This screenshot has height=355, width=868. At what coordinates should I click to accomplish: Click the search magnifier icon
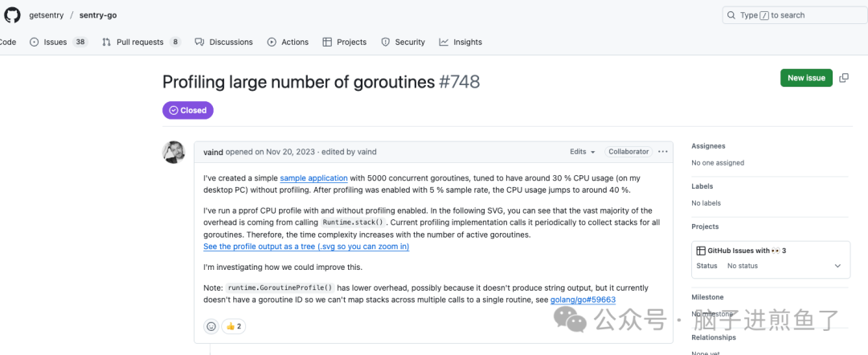click(731, 15)
